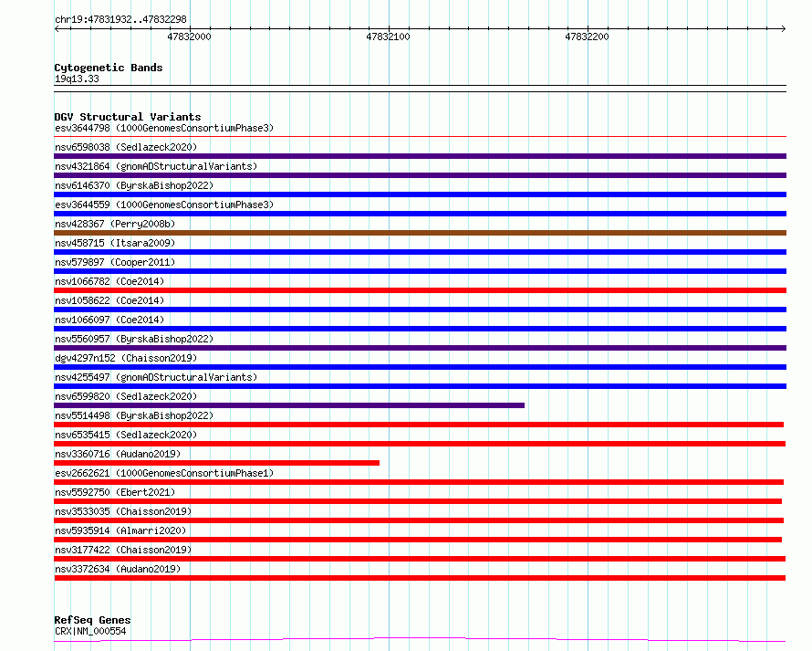812x651 pixels.
Task: Click the RefSeq Genes track heading
Action: pos(92,620)
